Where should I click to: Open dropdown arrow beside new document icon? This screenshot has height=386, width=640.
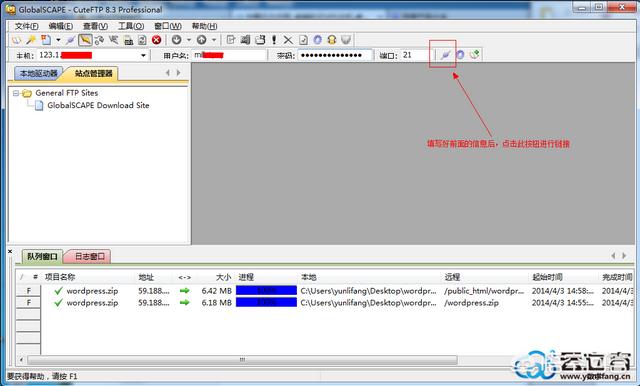[x=58, y=40]
